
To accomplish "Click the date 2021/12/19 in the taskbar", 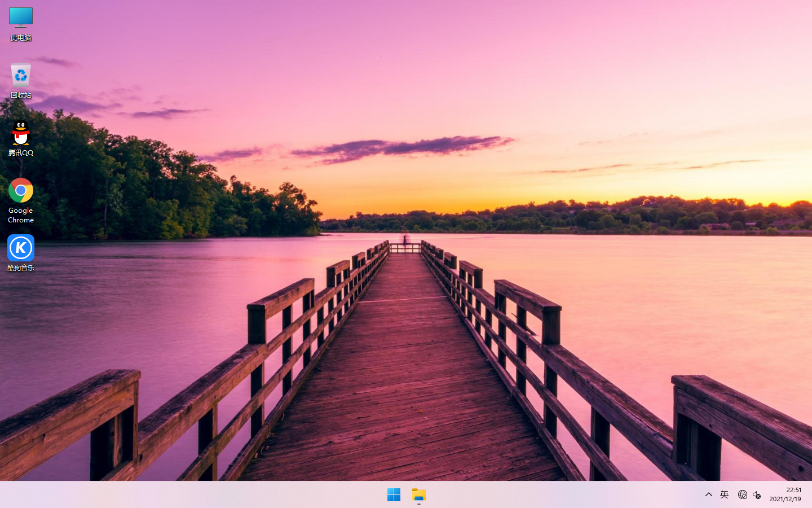I will click(785, 500).
